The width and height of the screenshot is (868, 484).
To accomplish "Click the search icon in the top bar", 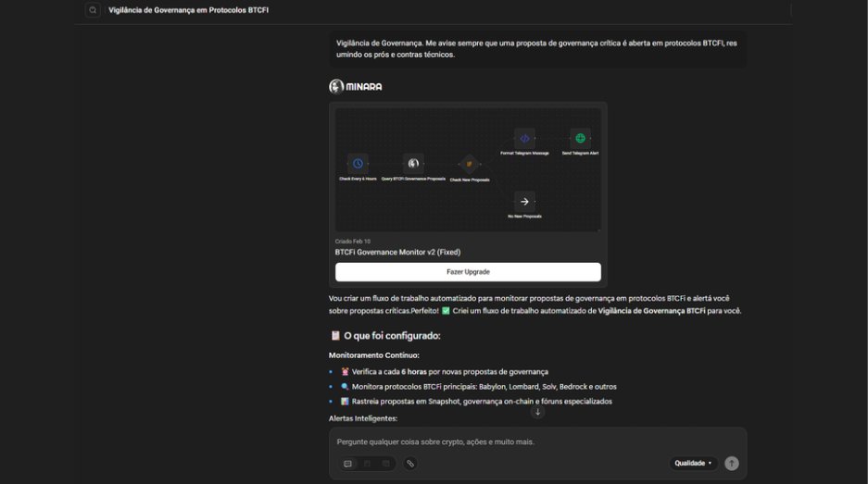I will [x=93, y=10].
